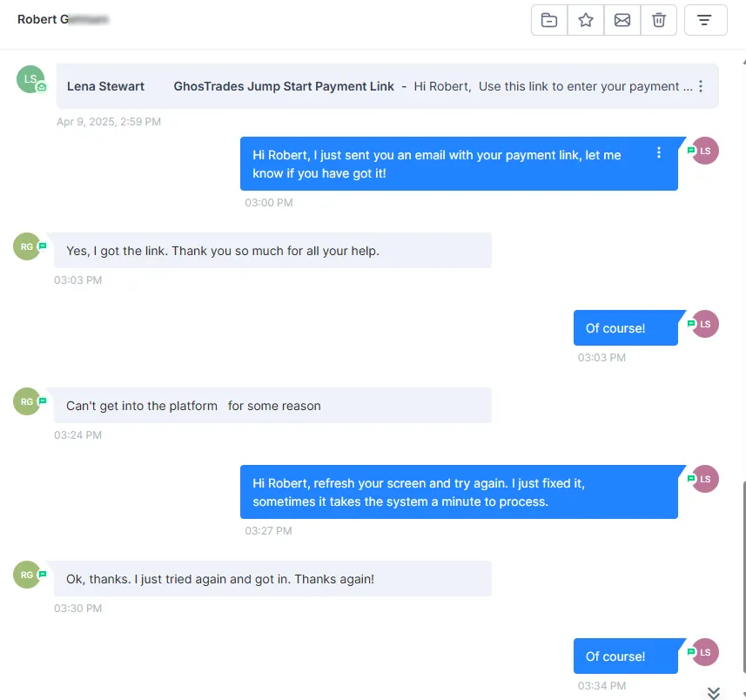
Task: Click LS avatar next to the 03:34 PM reply
Action: (x=704, y=652)
